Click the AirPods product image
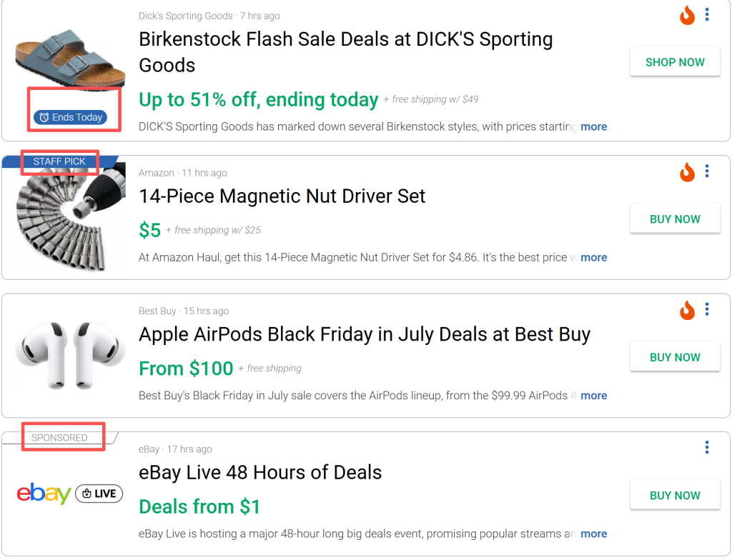Screen dimensions: 732x560 [x=70, y=355]
